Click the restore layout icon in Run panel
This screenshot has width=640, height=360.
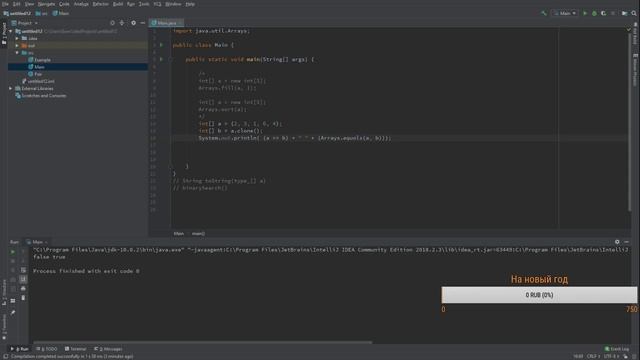point(13,301)
